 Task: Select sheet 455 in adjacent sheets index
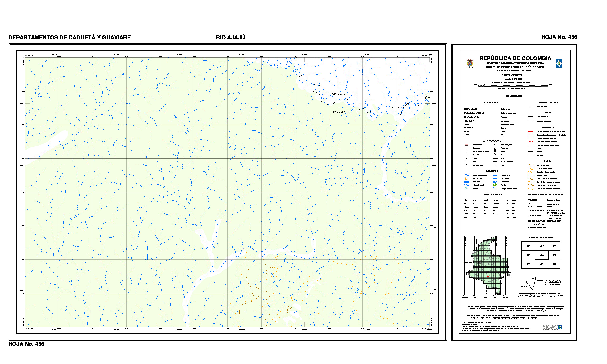click(x=528, y=255)
